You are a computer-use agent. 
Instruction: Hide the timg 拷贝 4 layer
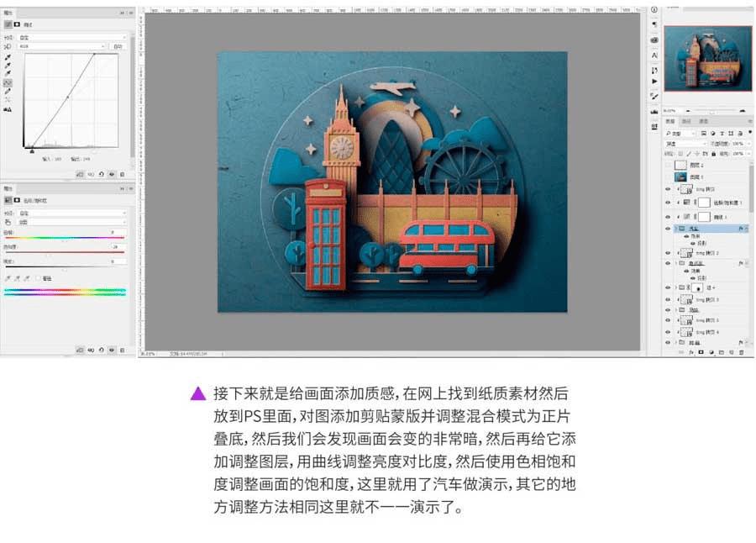pyautogui.click(x=668, y=332)
